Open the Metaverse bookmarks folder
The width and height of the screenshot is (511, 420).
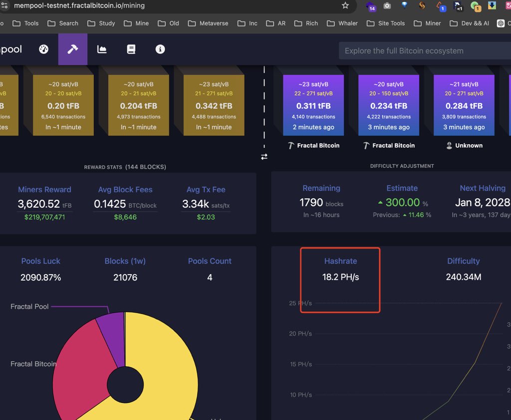pos(208,23)
